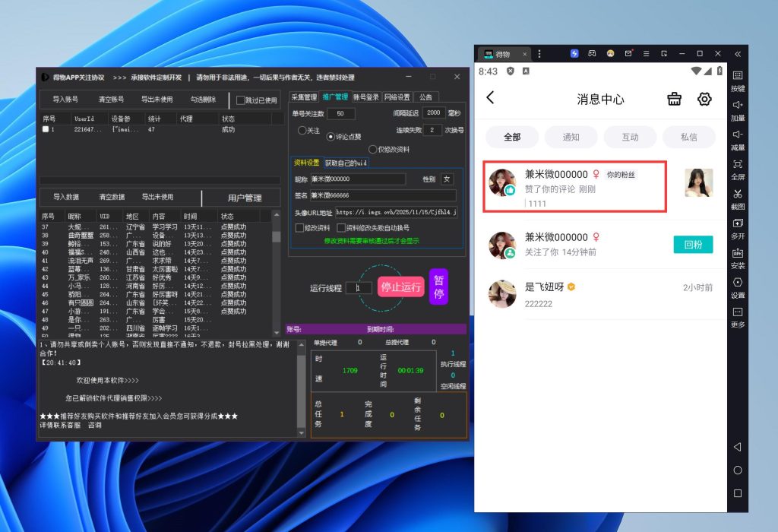Click Android home circle button

[x=737, y=470]
